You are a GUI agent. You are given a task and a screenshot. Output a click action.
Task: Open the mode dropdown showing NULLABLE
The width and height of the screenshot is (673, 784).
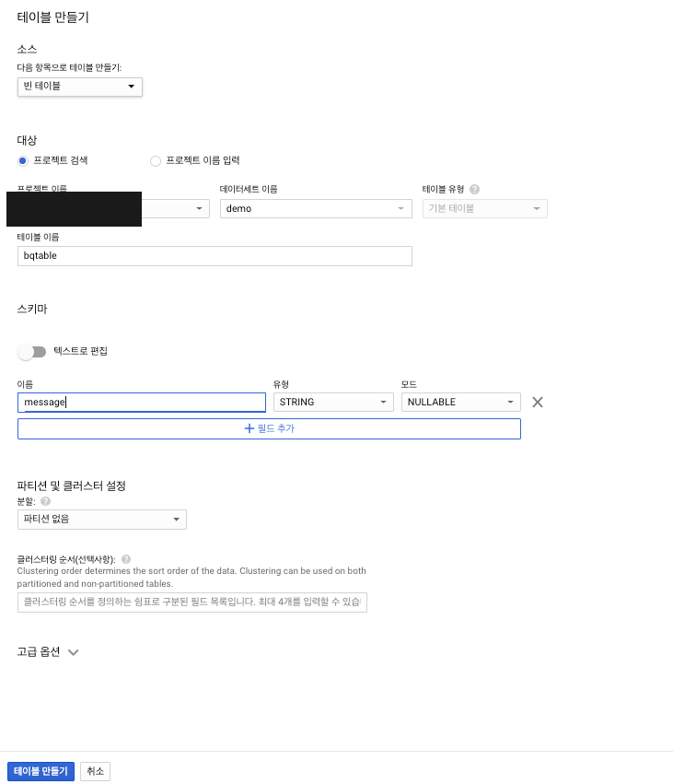tap(461, 402)
